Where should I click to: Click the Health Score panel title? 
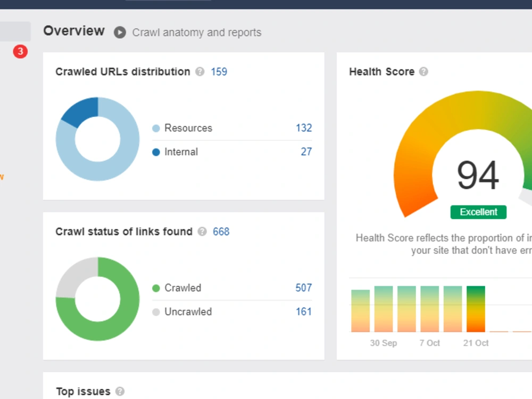tap(381, 72)
